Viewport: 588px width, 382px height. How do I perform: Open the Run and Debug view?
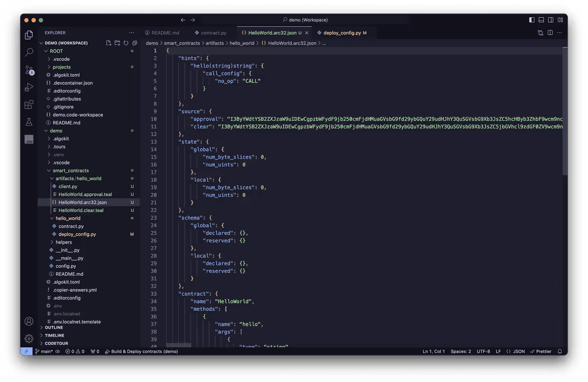tap(28, 87)
